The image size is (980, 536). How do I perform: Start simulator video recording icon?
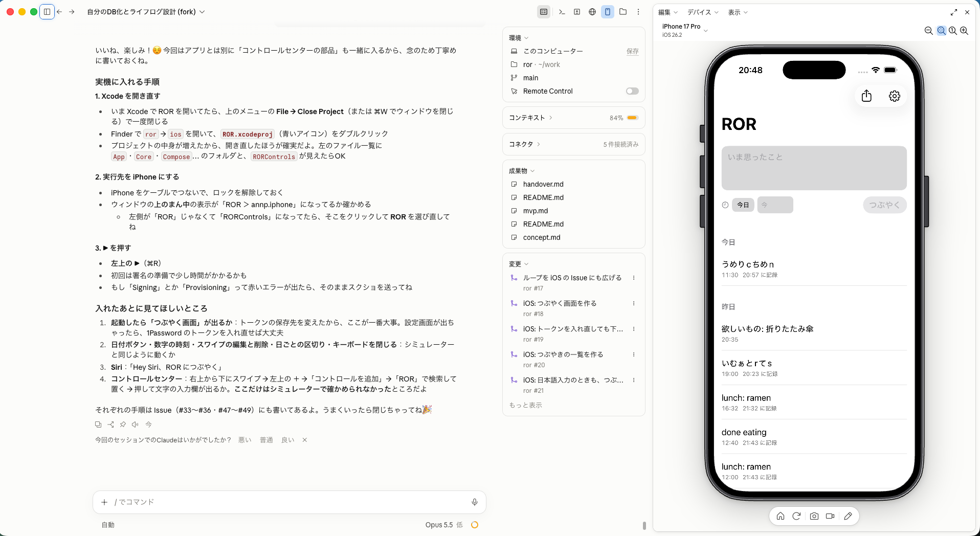tap(830, 516)
